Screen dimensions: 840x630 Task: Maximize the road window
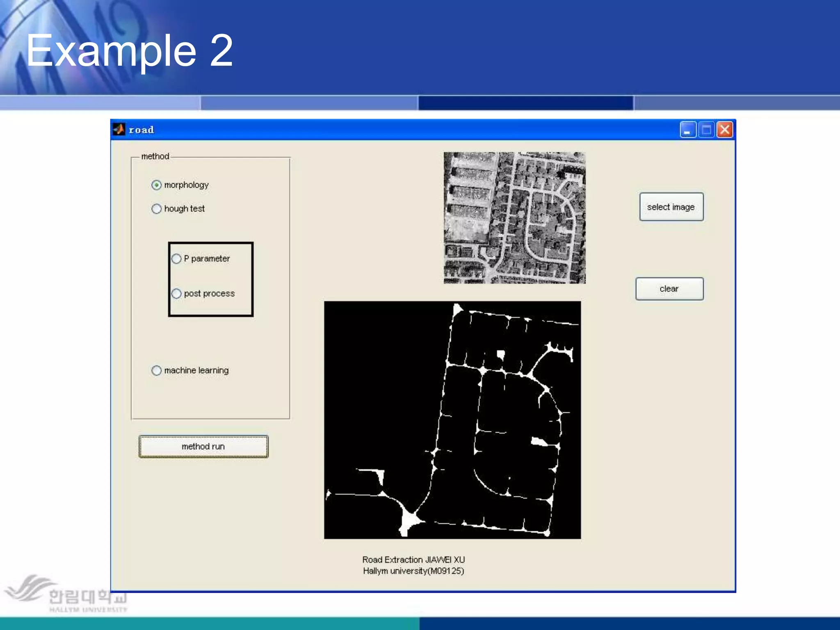coord(706,130)
